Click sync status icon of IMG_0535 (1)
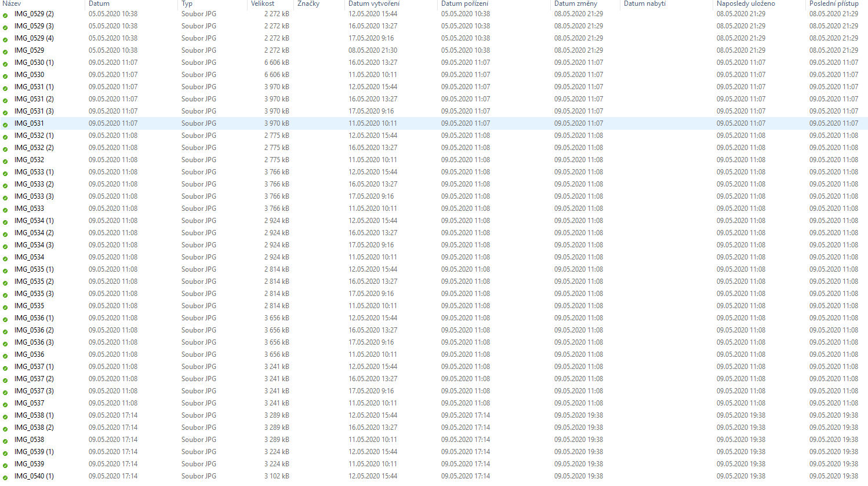Screen dimensions: 868x486 tap(5, 270)
